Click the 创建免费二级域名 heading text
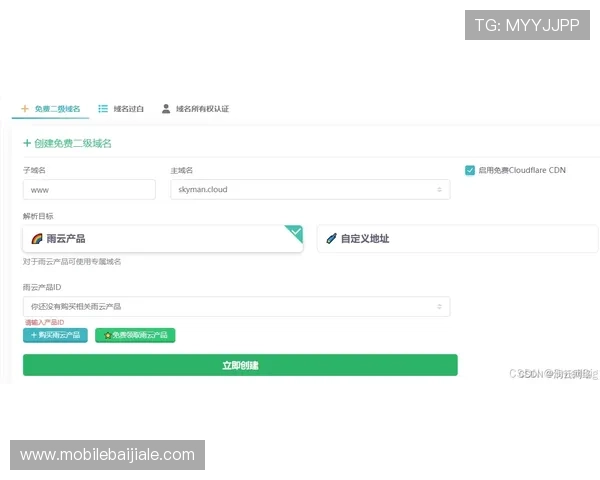Screen dimensions: 600x480 pyautogui.click(x=73, y=144)
